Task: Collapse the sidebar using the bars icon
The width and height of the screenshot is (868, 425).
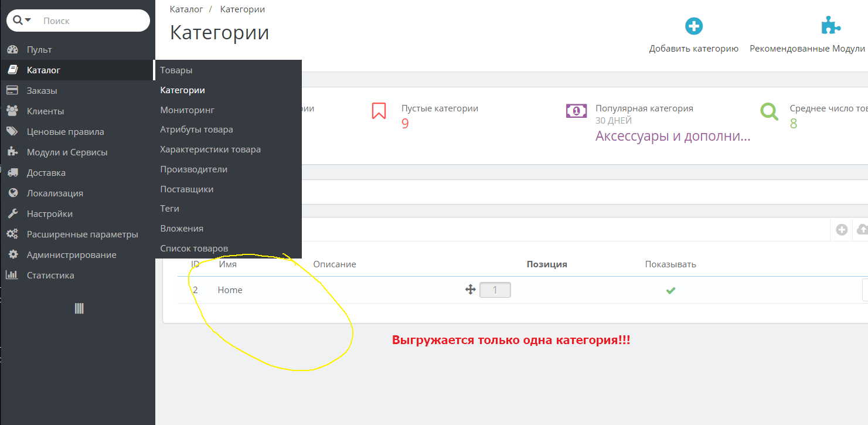Action: point(79,308)
